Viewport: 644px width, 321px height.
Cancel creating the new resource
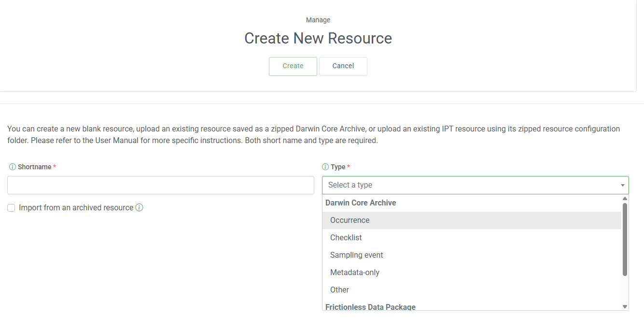pyautogui.click(x=343, y=66)
